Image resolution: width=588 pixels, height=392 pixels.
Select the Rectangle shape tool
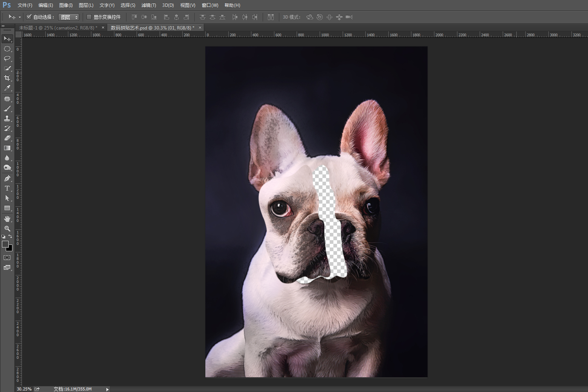click(7, 208)
